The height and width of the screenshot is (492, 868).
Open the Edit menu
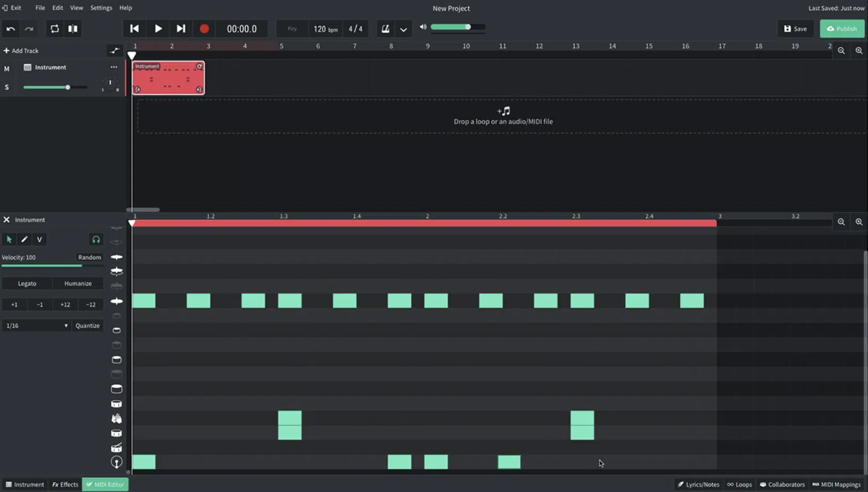coord(58,7)
